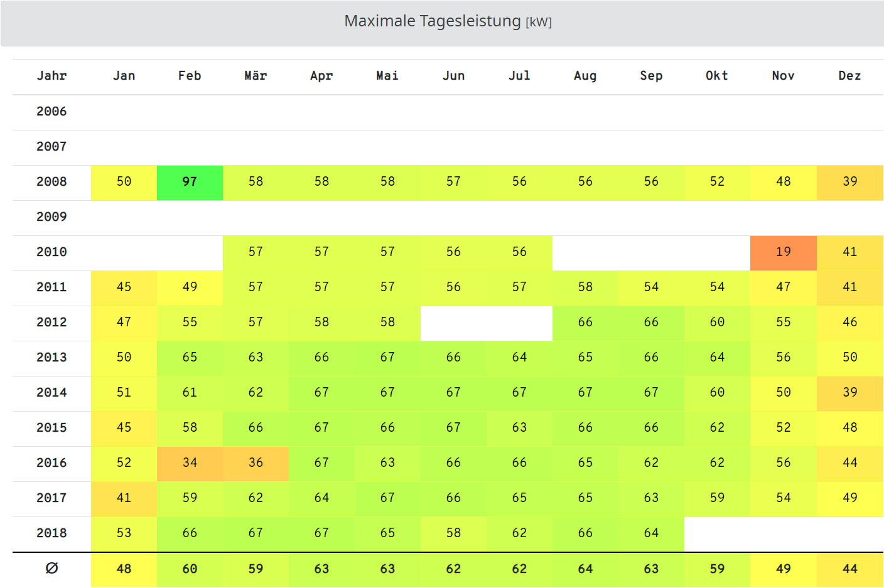884x588 pixels.
Task: Select the Okt column header
Action: coord(717,76)
